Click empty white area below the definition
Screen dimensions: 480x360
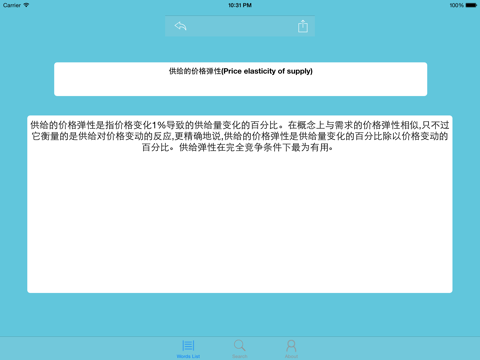point(240,223)
